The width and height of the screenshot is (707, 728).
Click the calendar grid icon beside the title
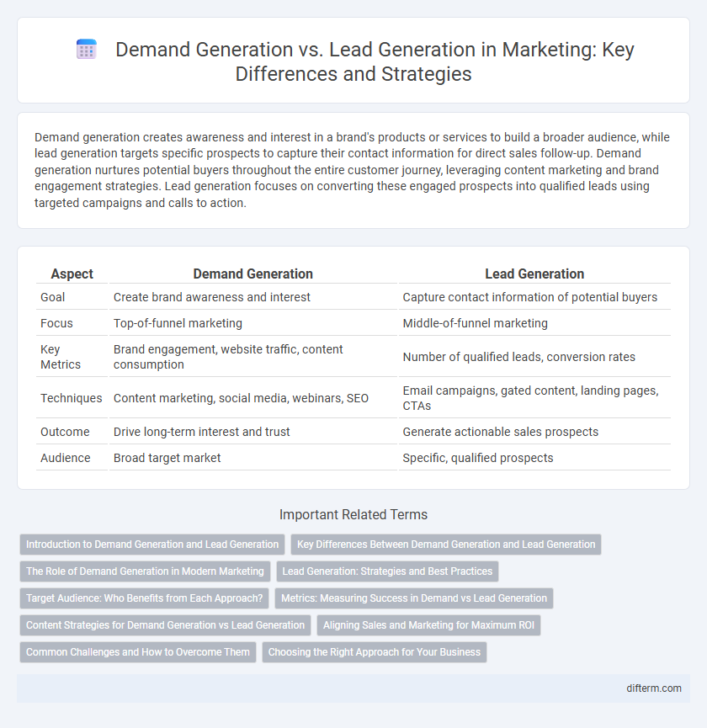click(x=87, y=49)
